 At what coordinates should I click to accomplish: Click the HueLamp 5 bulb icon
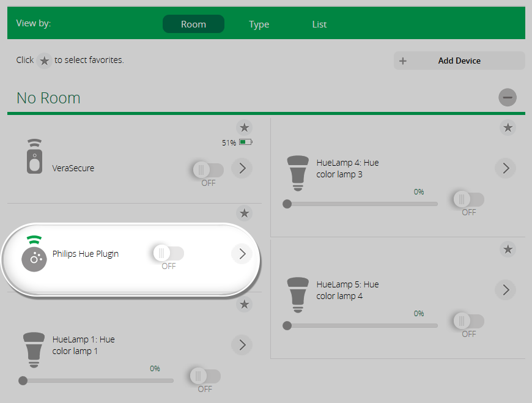point(298,295)
